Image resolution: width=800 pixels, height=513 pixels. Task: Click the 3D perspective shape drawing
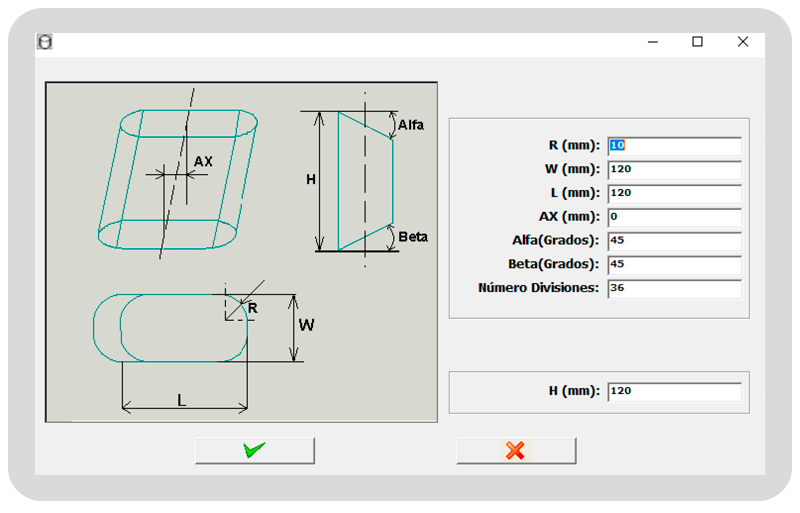coord(177,180)
